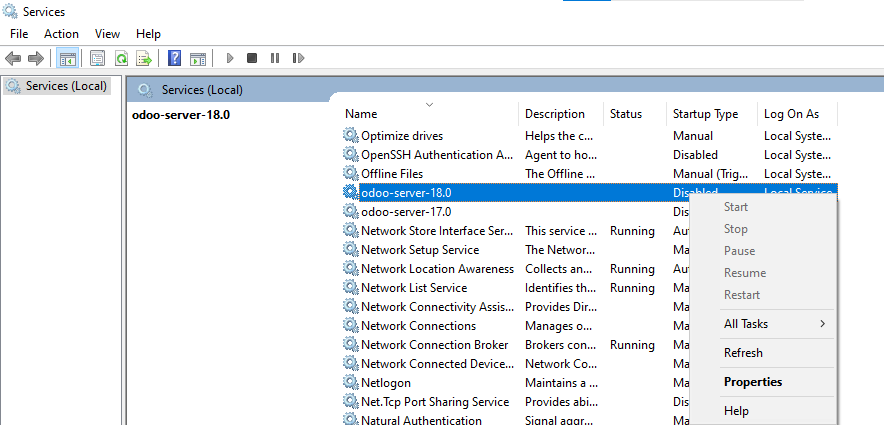Image resolution: width=884 pixels, height=425 pixels.
Task: Click gear icon of Net.Tcp Port Sharing Service
Action: (x=351, y=402)
